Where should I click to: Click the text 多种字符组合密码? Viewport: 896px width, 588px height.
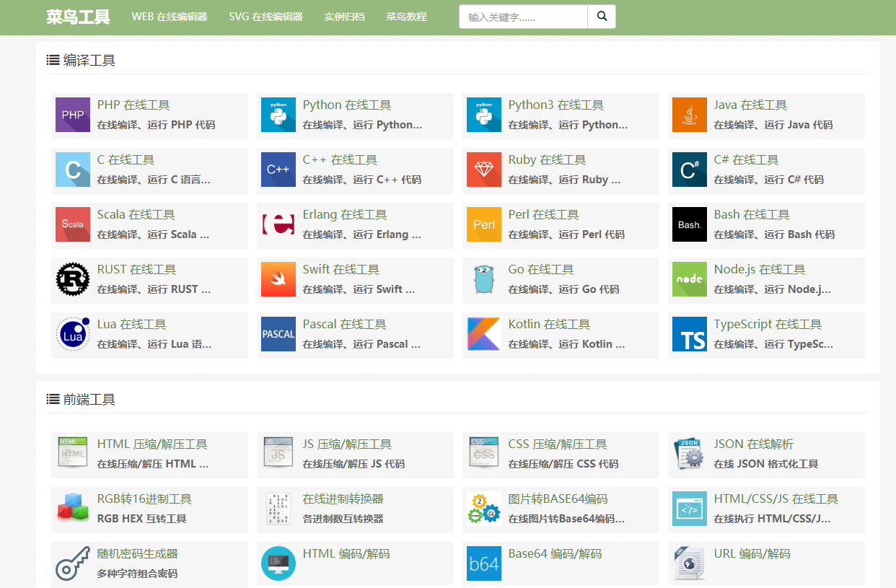click(137, 574)
